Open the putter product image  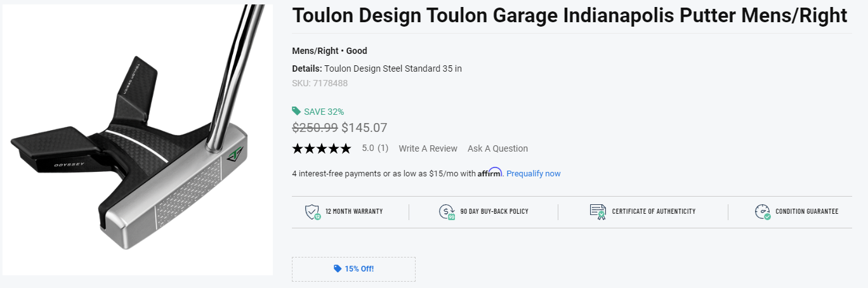pos(138,140)
